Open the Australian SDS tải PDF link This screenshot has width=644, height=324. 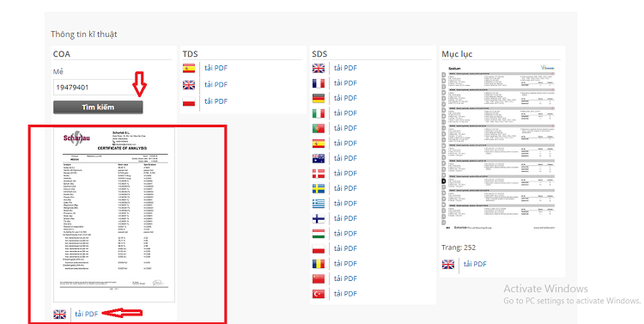click(x=345, y=158)
